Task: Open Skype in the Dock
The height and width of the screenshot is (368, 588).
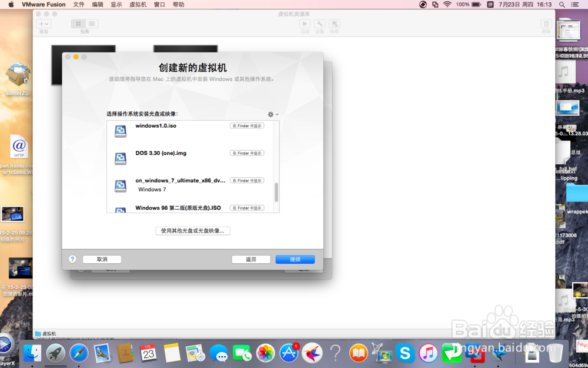Action: 405,353
